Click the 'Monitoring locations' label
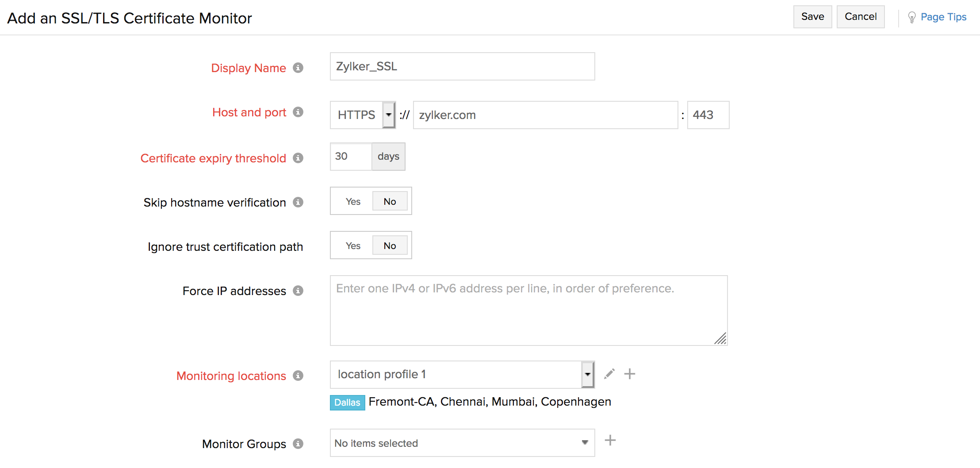 point(231,376)
